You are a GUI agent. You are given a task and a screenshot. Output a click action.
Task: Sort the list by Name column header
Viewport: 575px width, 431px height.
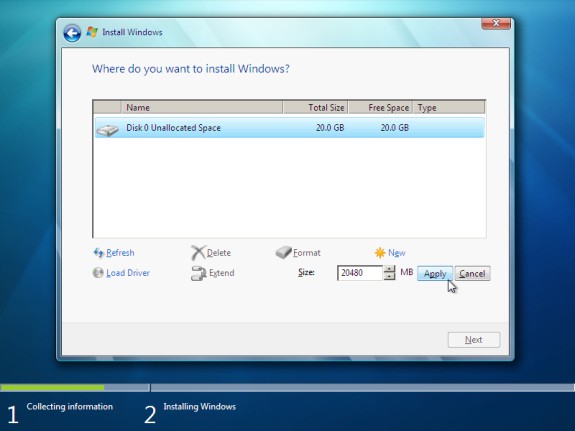[201, 107]
